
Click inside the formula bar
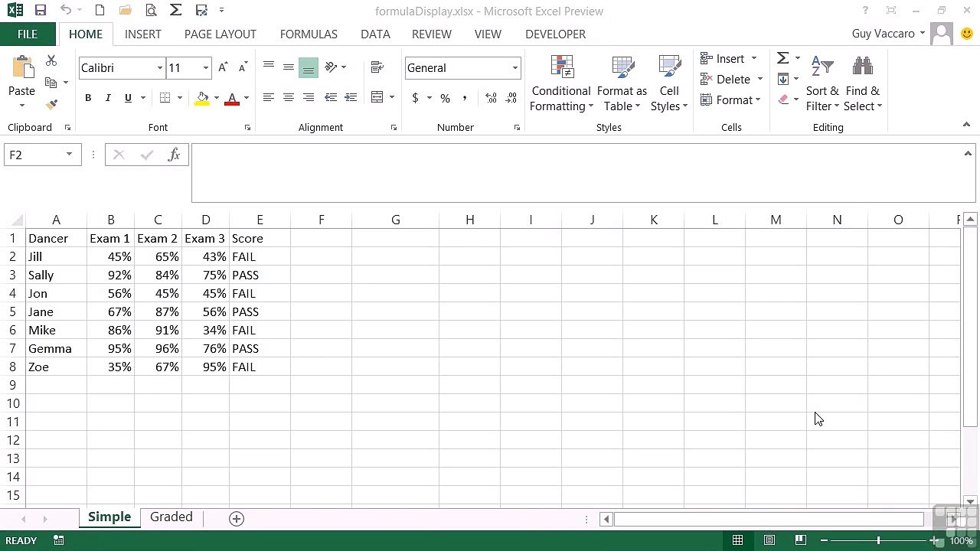pyautogui.click(x=578, y=173)
